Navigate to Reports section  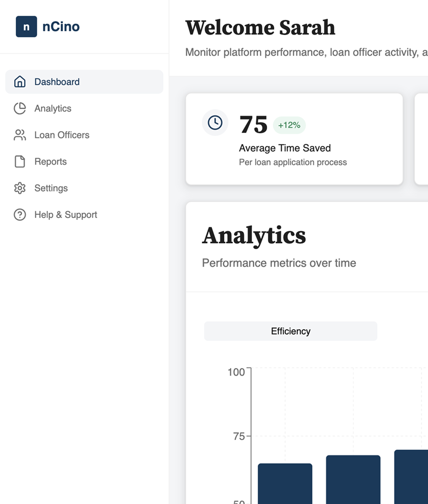pyautogui.click(x=50, y=162)
